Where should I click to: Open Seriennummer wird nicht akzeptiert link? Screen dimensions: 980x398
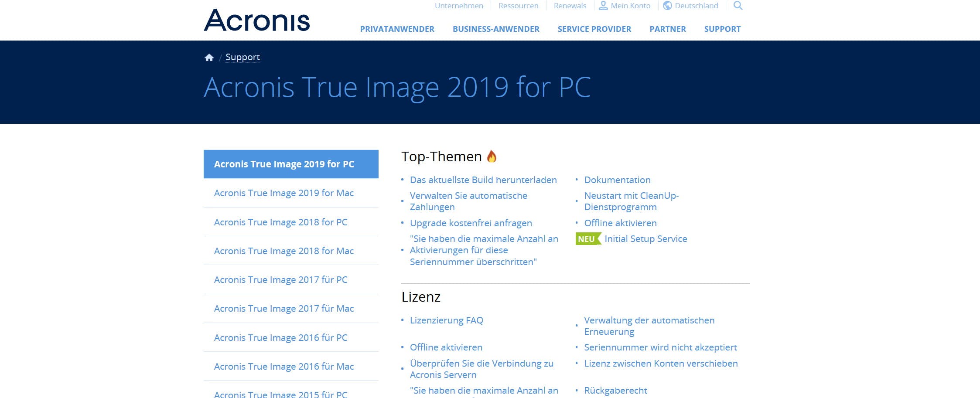pos(660,347)
